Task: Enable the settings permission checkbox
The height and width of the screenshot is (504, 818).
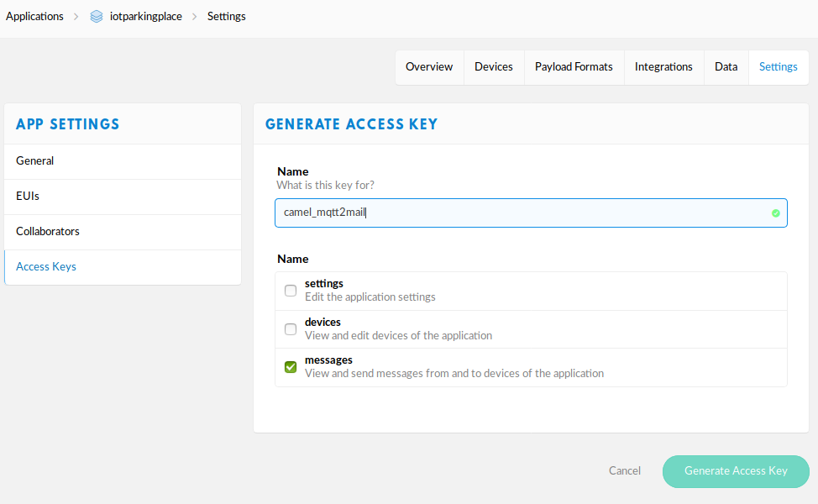Action: (291, 291)
